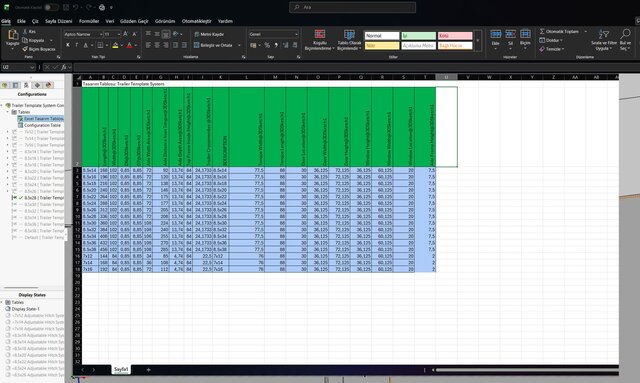Toggle top vertical alignment
The height and width of the screenshot is (383, 640).
pyautogui.click(x=148, y=34)
